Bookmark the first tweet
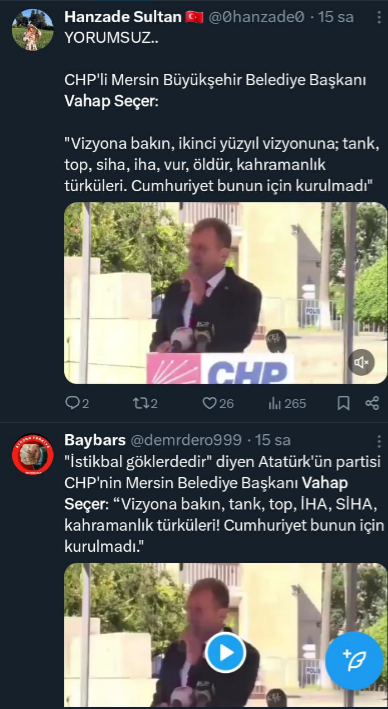This screenshot has height=709, width=388. [x=343, y=403]
